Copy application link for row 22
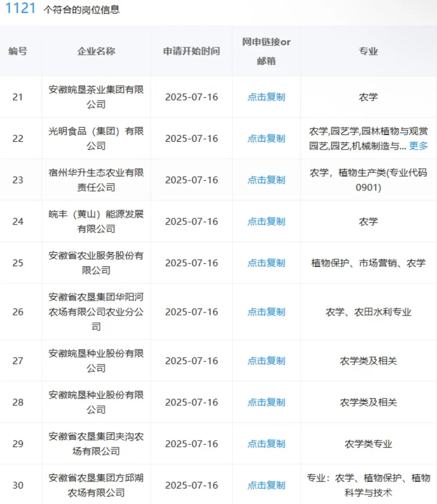Screen dimensions: 437x504 266,138
